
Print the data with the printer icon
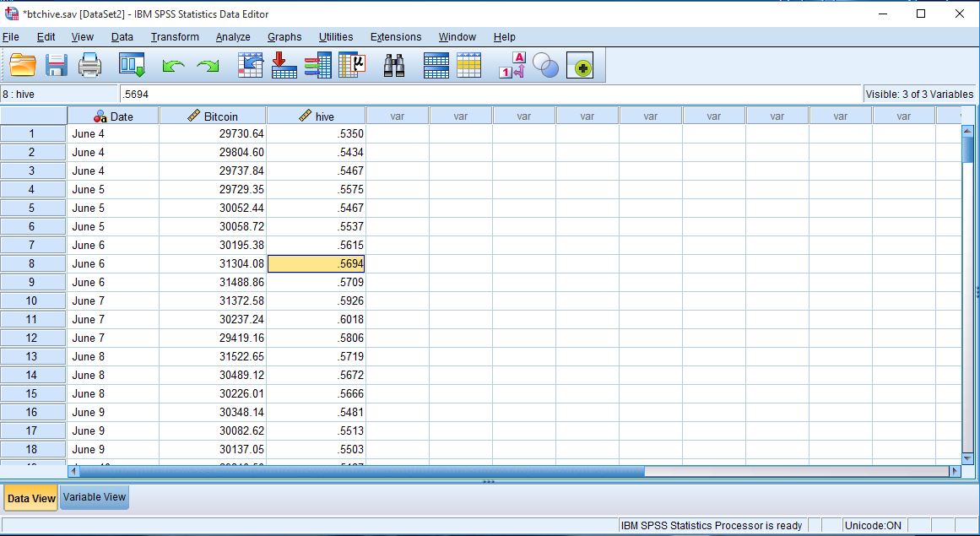[89, 65]
